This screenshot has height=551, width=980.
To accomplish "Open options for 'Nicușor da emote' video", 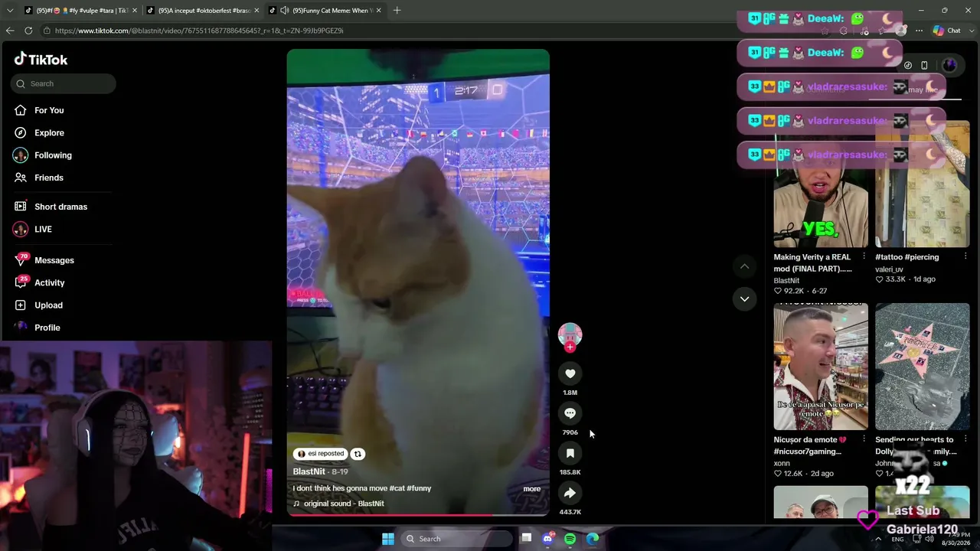I will click(x=864, y=439).
